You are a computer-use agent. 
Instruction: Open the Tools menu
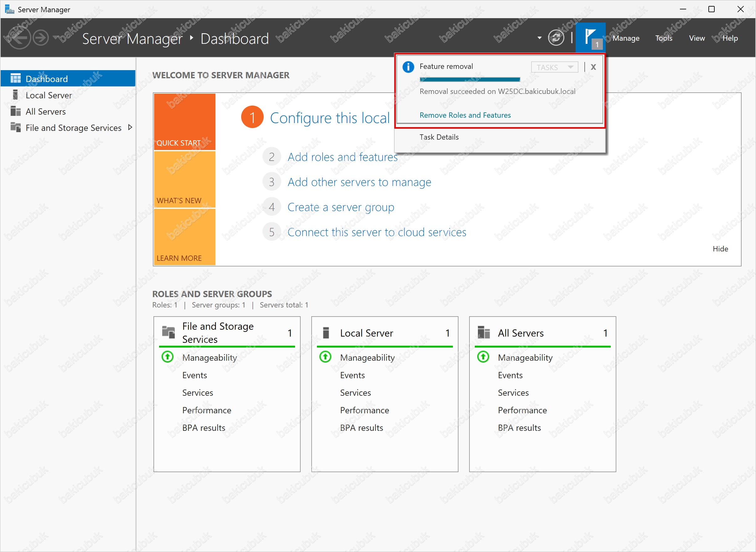[663, 38]
